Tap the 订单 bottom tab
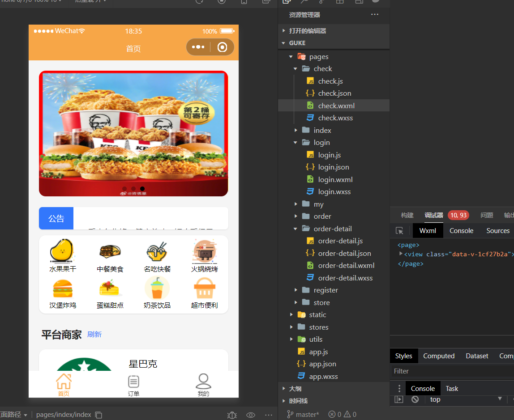This screenshot has width=514, height=420. [x=133, y=385]
